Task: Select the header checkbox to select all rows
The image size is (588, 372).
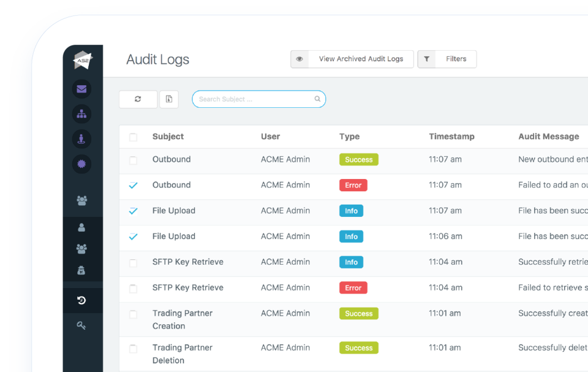Action: tap(133, 136)
